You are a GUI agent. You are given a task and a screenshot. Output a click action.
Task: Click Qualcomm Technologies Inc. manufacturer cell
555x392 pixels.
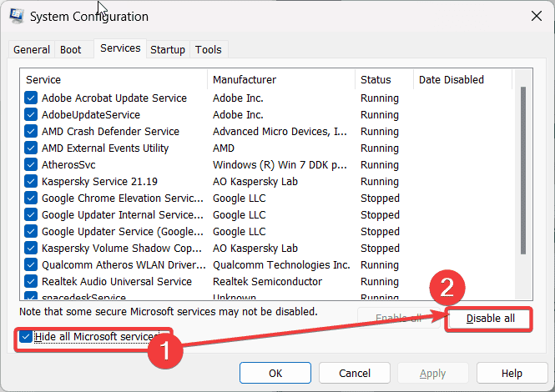pos(281,264)
